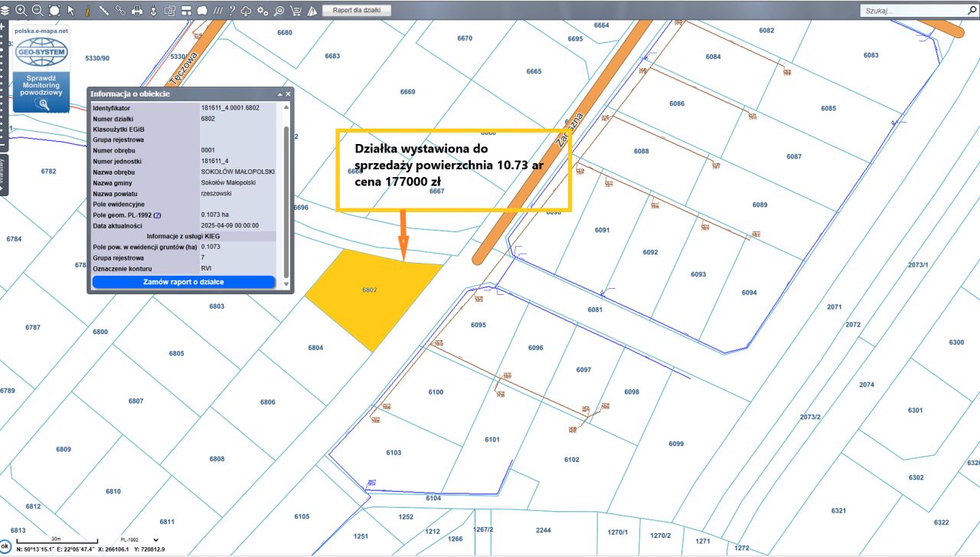Viewport: 980px width, 557px height.
Task: Open the PL-1992 coordinate system dropdown
Action: click(140, 540)
